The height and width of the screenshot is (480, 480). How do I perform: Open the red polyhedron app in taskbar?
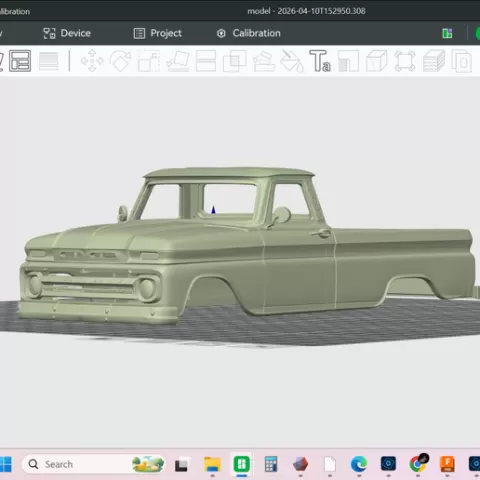coord(300,464)
